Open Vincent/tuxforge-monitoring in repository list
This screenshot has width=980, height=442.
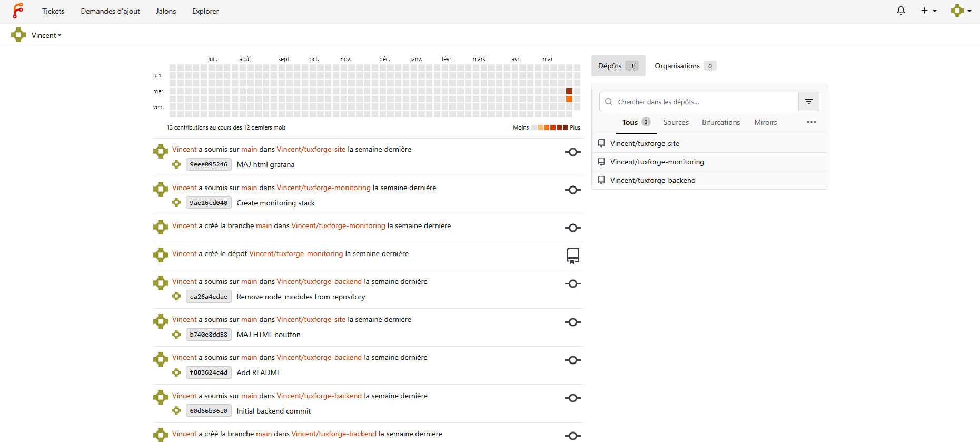pyautogui.click(x=657, y=162)
